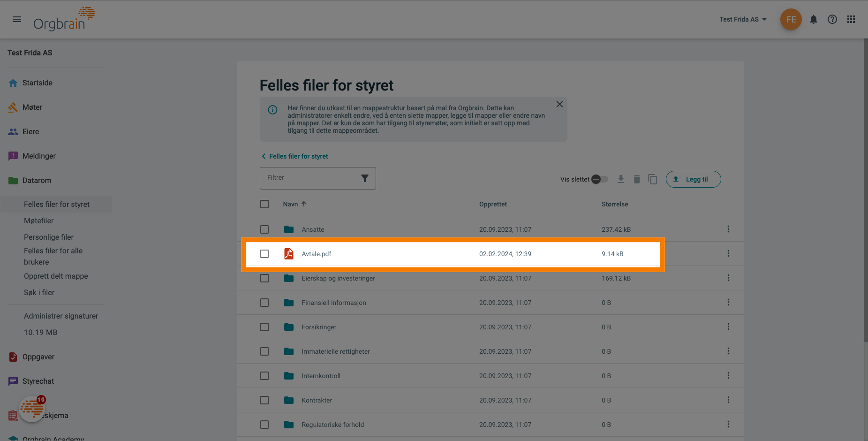Select Felles filer for alle brukere
The width and height of the screenshot is (868, 441).
53,256
